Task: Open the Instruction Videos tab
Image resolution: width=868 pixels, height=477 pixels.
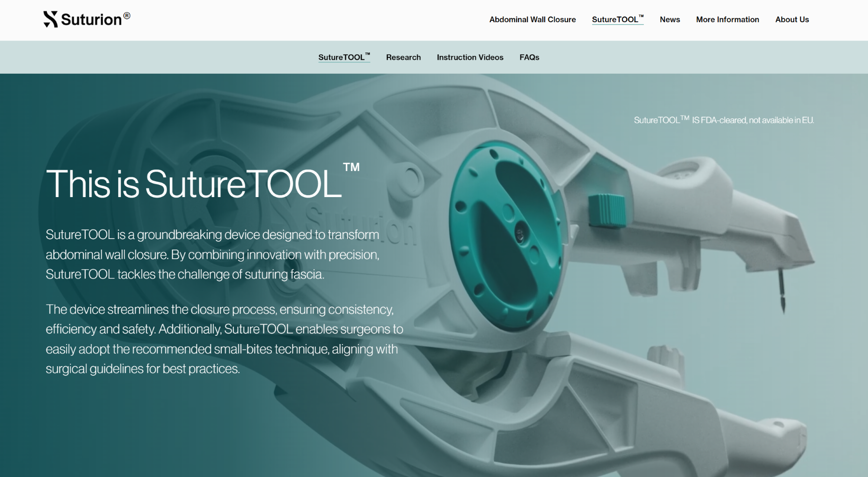Action: (470, 57)
